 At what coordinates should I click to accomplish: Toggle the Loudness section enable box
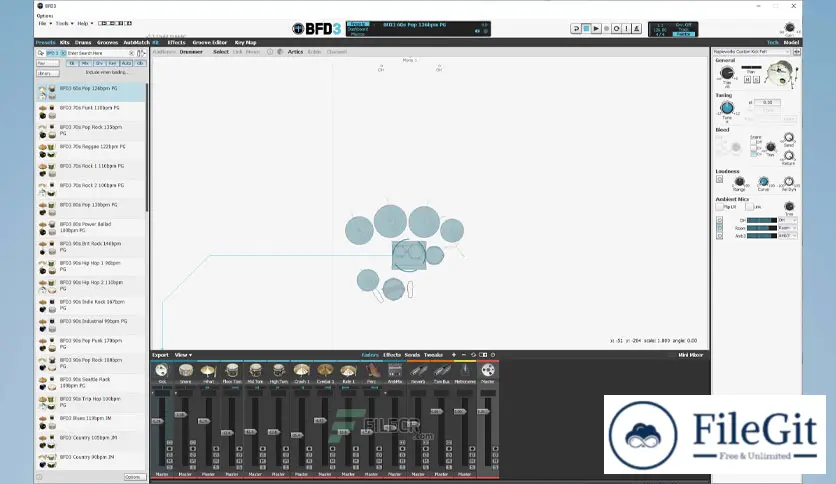719,180
